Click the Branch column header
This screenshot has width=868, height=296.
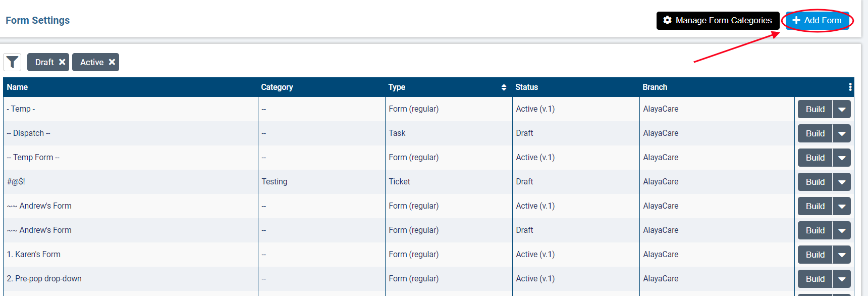[x=655, y=87]
